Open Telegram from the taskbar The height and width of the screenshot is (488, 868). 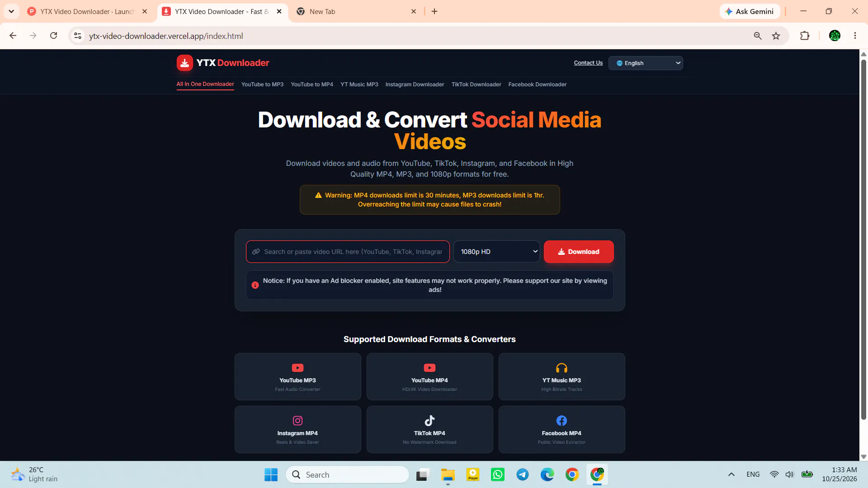click(523, 474)
